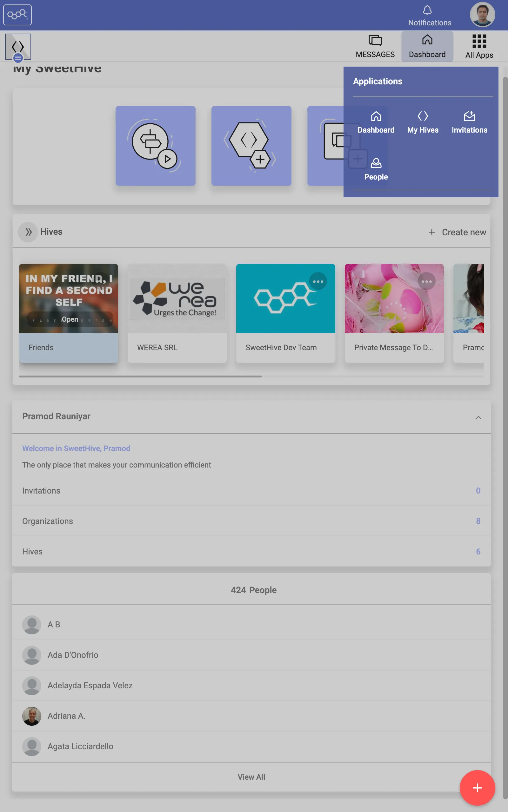The image size is (508, 812).
Task: Click Adriana A. avatar photo
Action: coord(31,716)
